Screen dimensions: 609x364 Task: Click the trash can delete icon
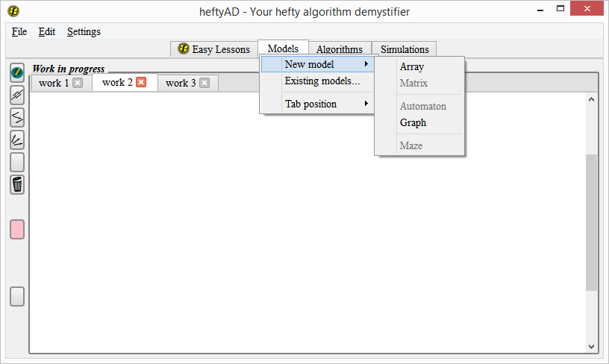(16, 184)
